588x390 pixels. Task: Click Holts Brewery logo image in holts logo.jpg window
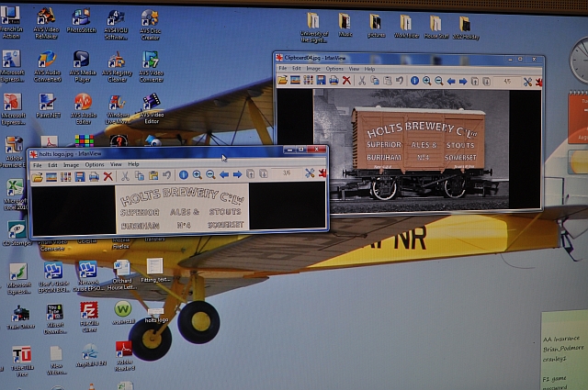point(182,207)
